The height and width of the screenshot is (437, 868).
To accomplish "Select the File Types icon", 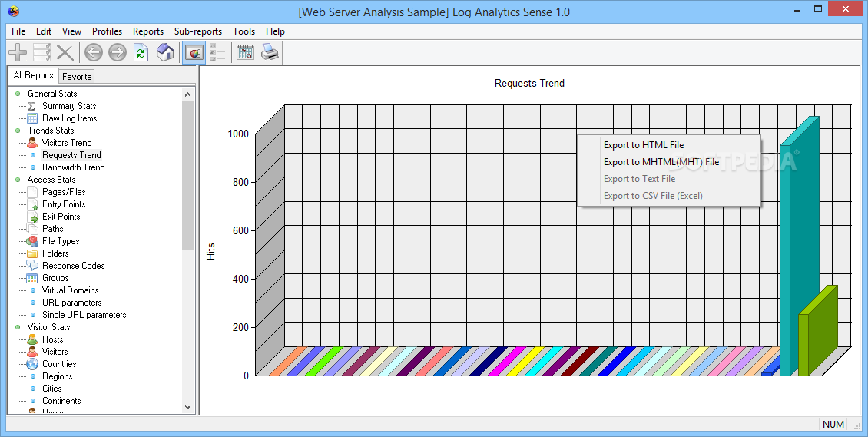I will pyautogui.click(x=32, y=241).
